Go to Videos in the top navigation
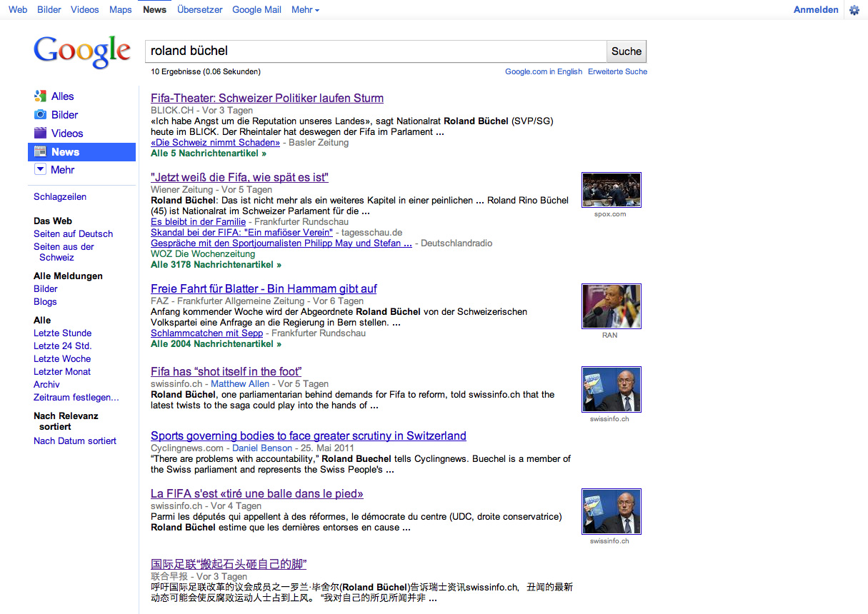This screenshot has width=868, height=614. pos(85,10)
